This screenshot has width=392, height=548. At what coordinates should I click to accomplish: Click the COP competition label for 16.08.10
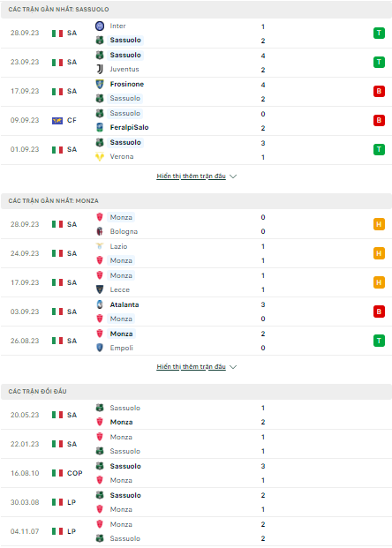pos(75,473)
